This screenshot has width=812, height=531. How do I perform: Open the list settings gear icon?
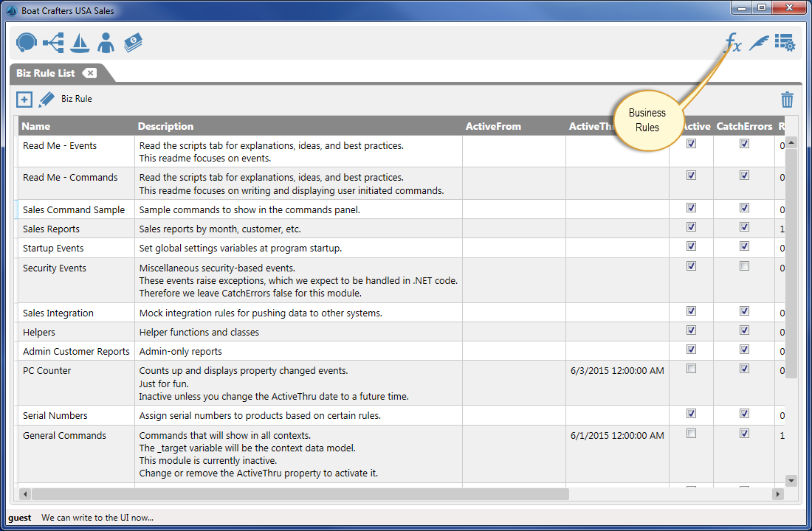(785, 43)
